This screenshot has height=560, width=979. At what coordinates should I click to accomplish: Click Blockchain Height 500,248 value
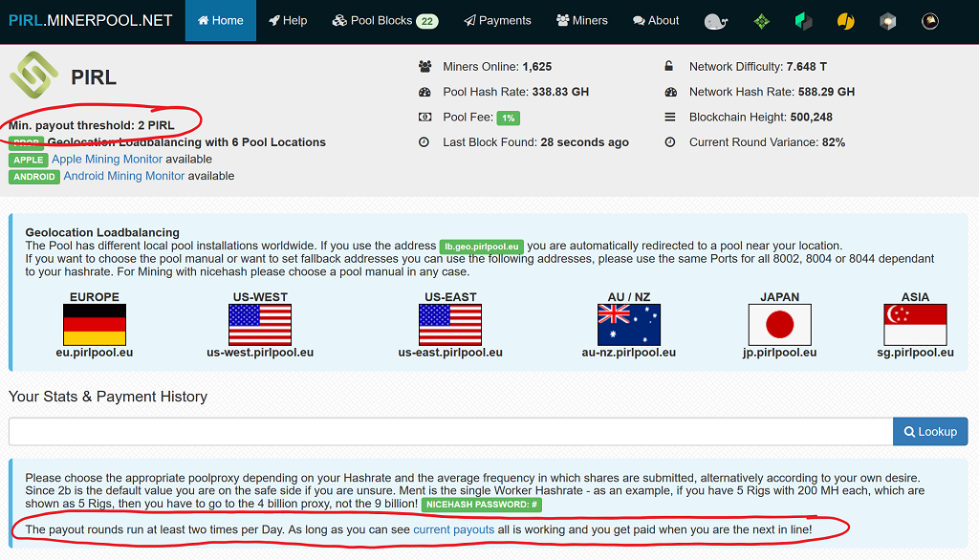[x=811, y=117]
